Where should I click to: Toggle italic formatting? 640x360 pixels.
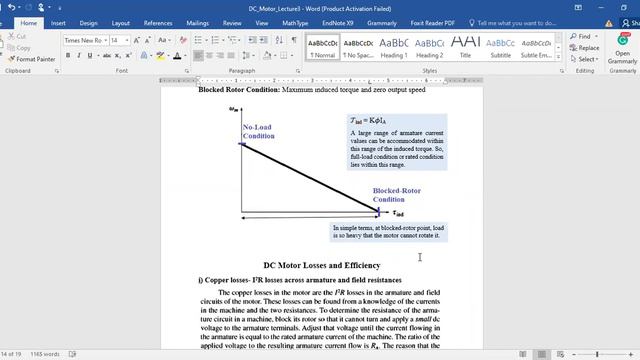point(79,56)
